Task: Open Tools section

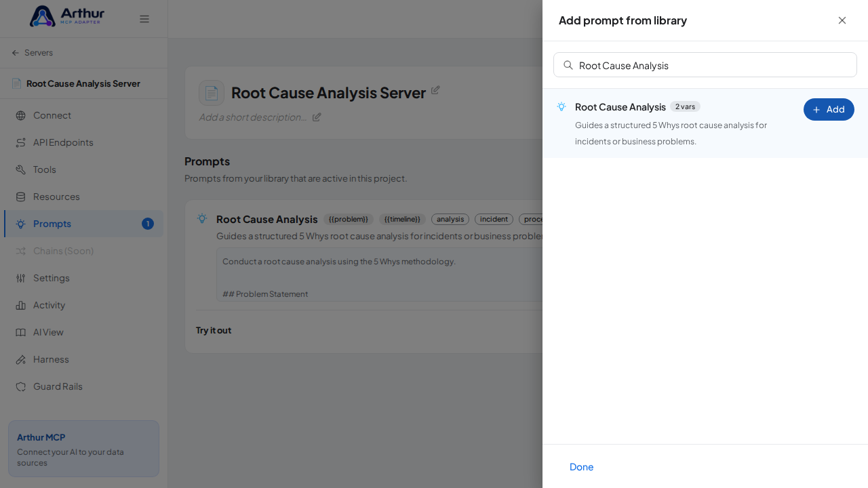Action: [x=83, y=169]
